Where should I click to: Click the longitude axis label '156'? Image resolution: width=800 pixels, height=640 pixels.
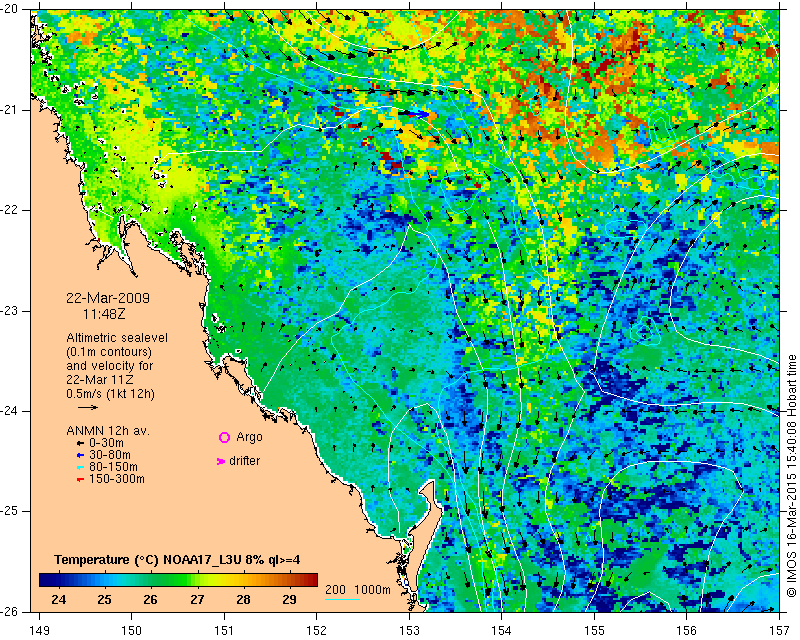pyautogui.click(x=687, y=631)
